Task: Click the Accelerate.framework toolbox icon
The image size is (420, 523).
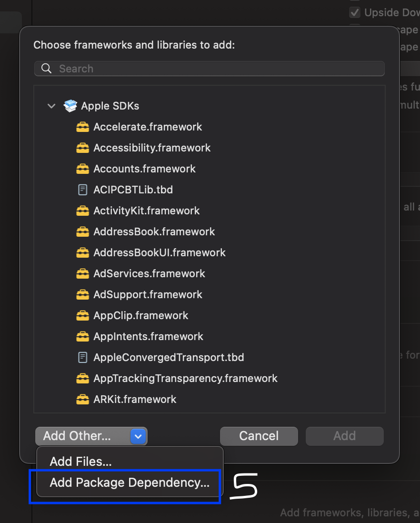Action: tap(82, 127)
